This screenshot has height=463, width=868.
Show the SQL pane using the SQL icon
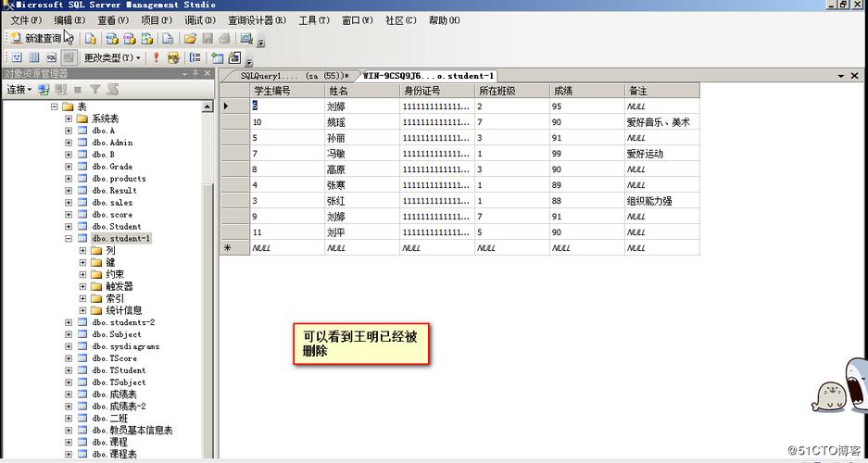[52, 57]
